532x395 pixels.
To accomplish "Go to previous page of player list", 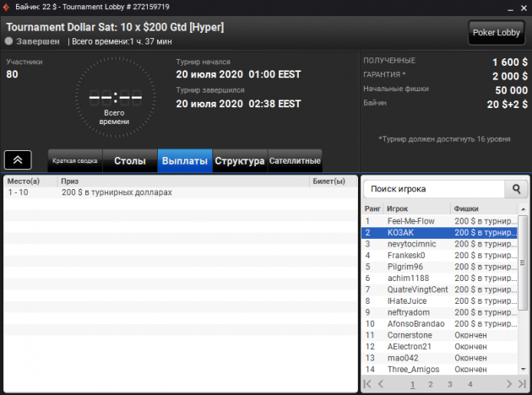I will coord(381,384).
